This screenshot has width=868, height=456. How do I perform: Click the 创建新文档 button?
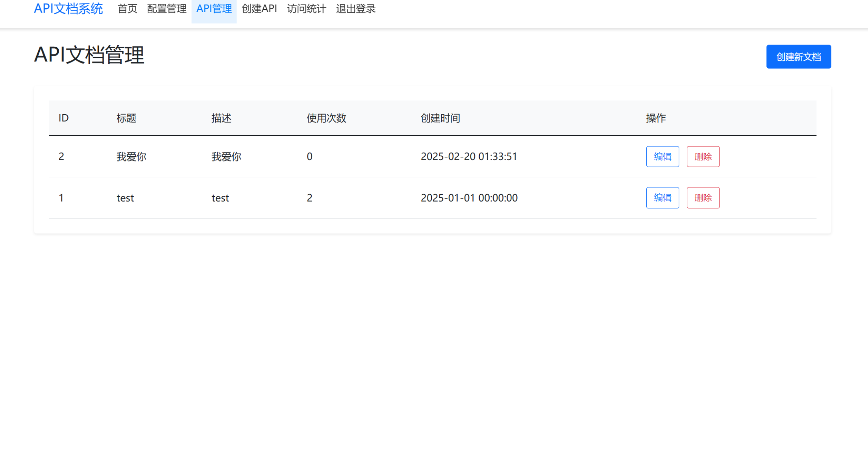click(798, 57)
